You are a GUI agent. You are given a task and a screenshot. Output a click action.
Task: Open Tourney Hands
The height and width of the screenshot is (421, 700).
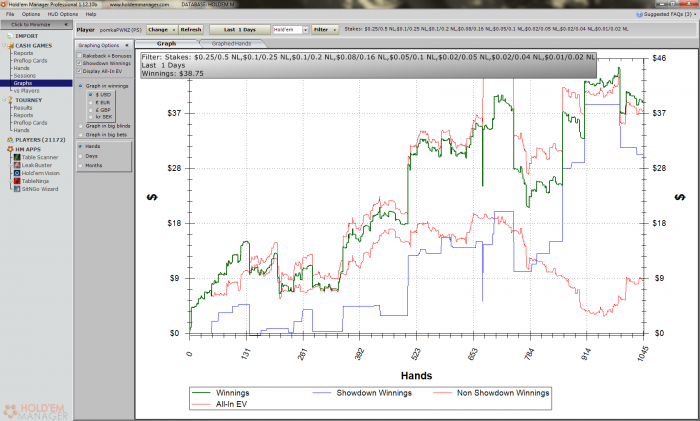tap(21, 130)
